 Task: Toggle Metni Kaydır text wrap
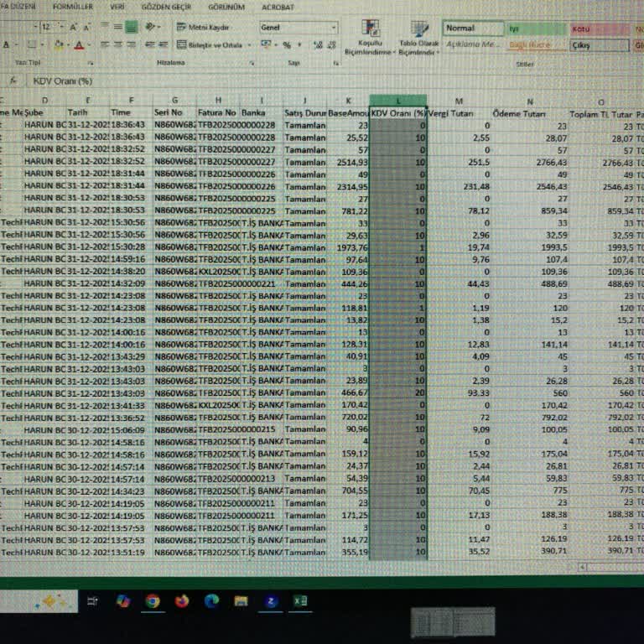pyautogui.click(x=202, y=28)
